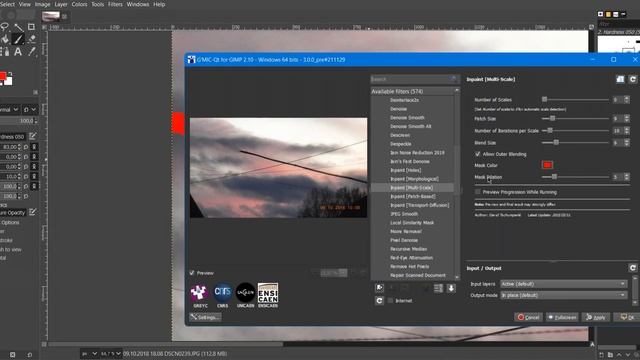Adjust the Patch Size slider
Screen dimensions: 640x360
coord(575,118)
